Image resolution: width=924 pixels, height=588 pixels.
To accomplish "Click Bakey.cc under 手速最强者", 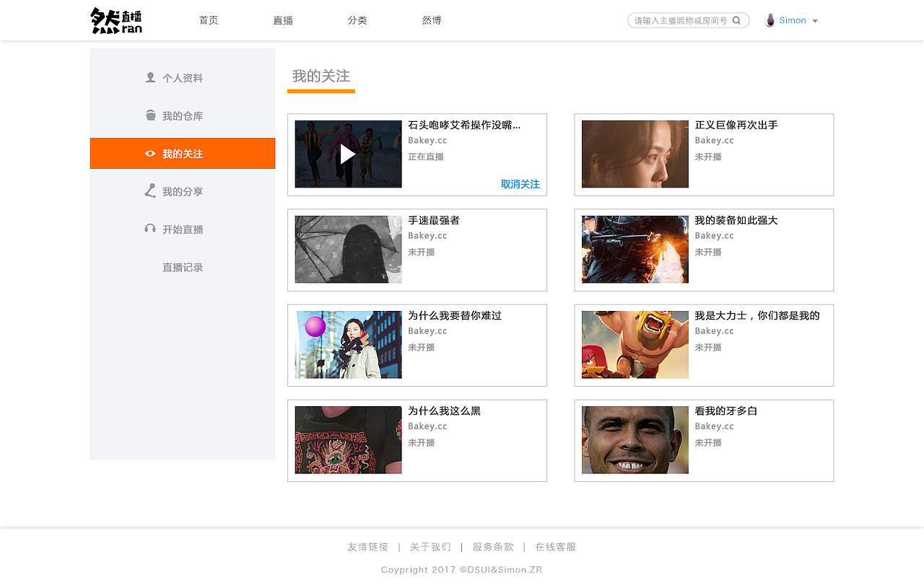I will [x=427, y=236].
